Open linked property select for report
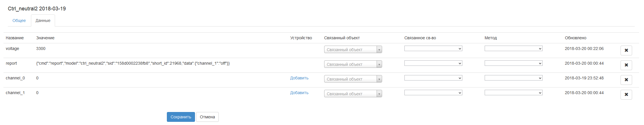Screen dimensions: 644x125 coord(433,63)
